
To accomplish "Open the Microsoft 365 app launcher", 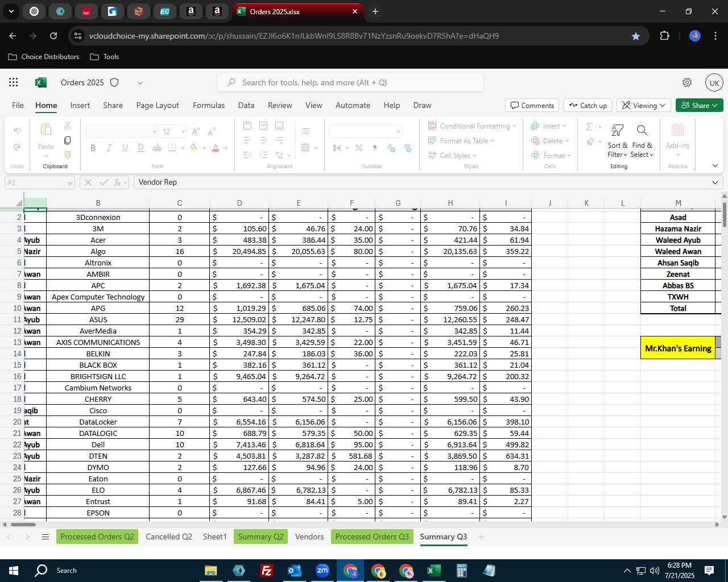I will coord(14,82).
